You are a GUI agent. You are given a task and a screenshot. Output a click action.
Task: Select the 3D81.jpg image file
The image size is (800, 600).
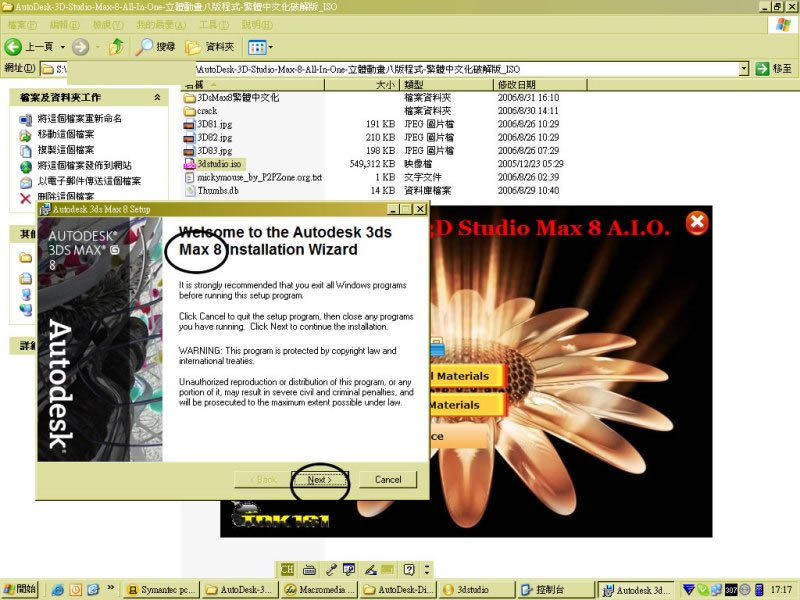tap(214, 124)
